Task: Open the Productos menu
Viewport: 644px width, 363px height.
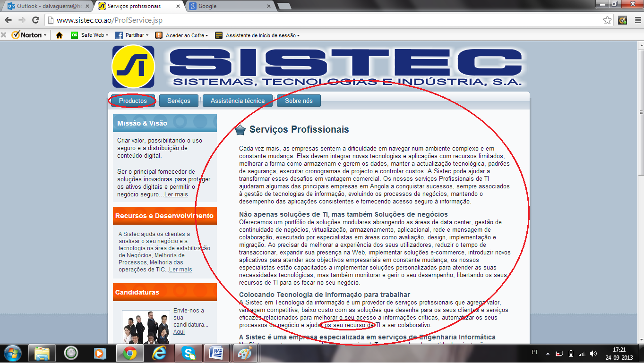Action: [133, 101]
